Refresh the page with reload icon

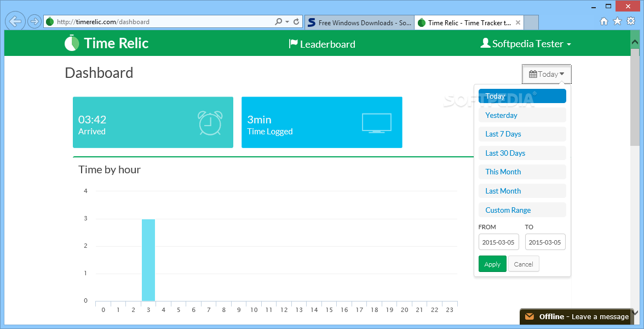click(x=296, y=21)
